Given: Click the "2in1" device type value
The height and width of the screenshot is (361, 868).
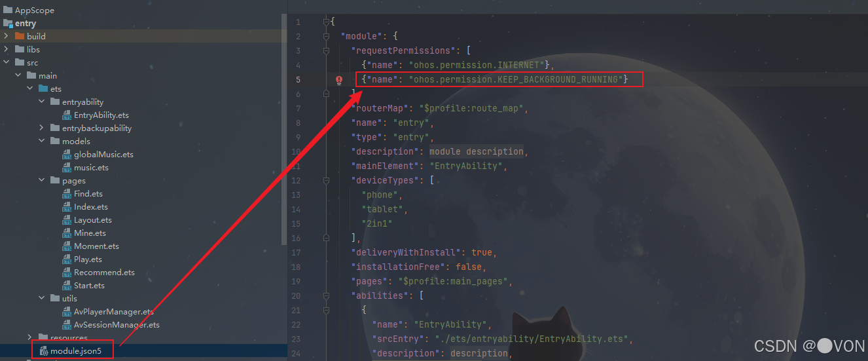Looking at the screenshot, I should coord(377,223).
